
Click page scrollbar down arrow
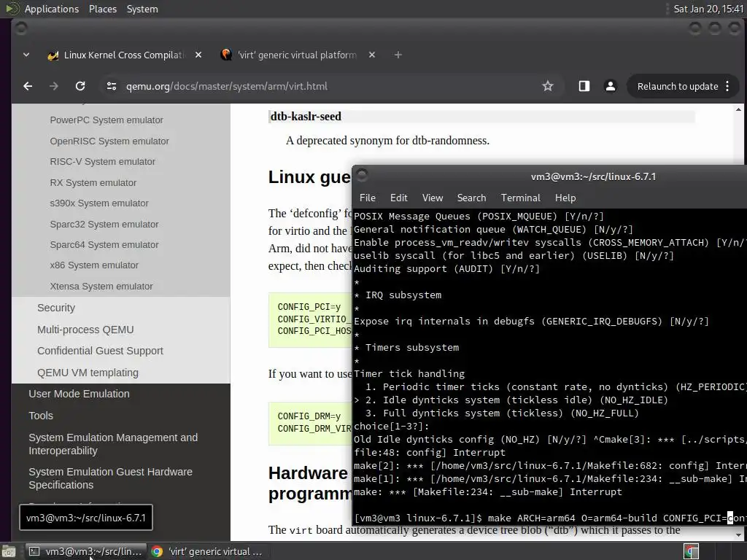[738, 534]
